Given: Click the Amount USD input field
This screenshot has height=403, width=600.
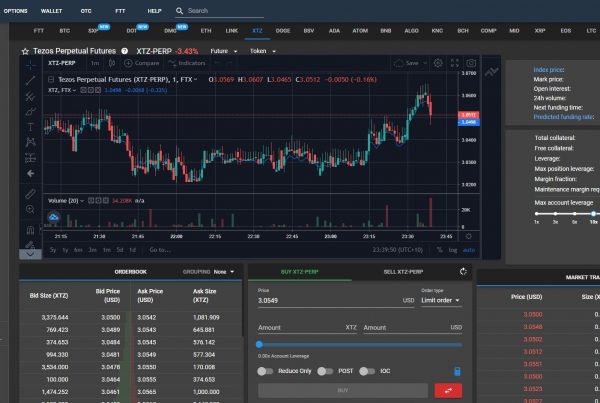Looking at the screenshot, I should pos(412,328).
